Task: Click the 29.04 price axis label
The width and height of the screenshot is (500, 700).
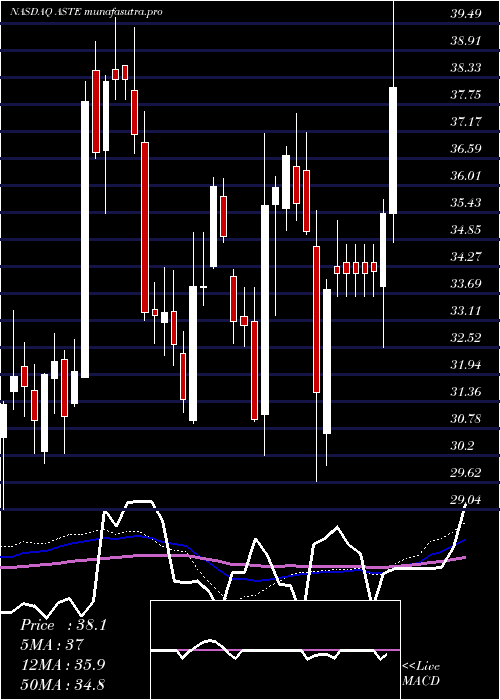Action: [x=466, y=500]
